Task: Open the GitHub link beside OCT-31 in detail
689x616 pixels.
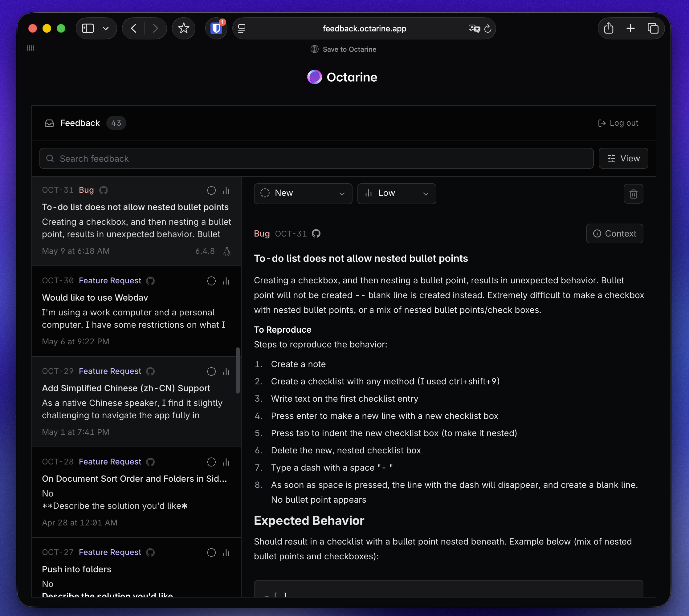Action: click(316, 233)
